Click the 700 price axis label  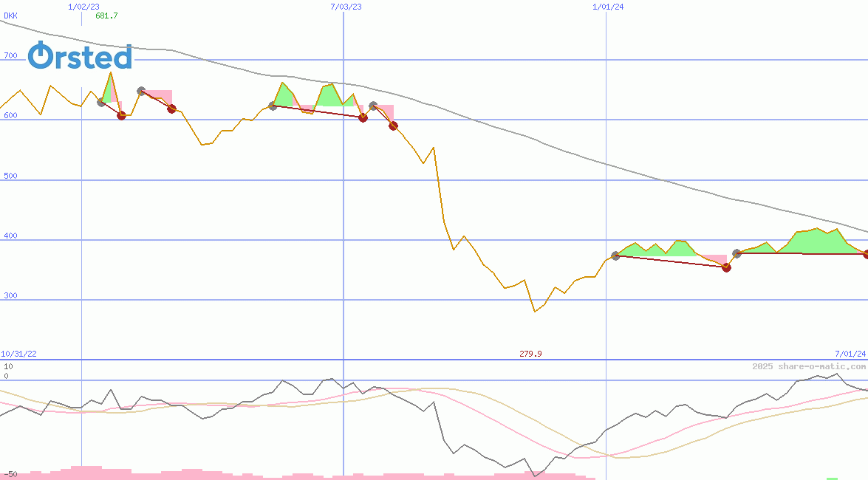(x=10, y=55)
